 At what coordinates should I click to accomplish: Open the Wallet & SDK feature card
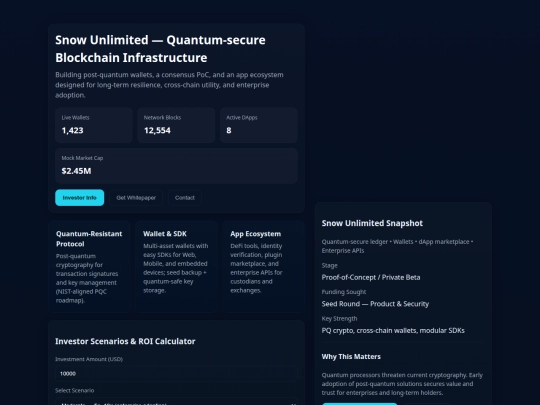(176, 267)
